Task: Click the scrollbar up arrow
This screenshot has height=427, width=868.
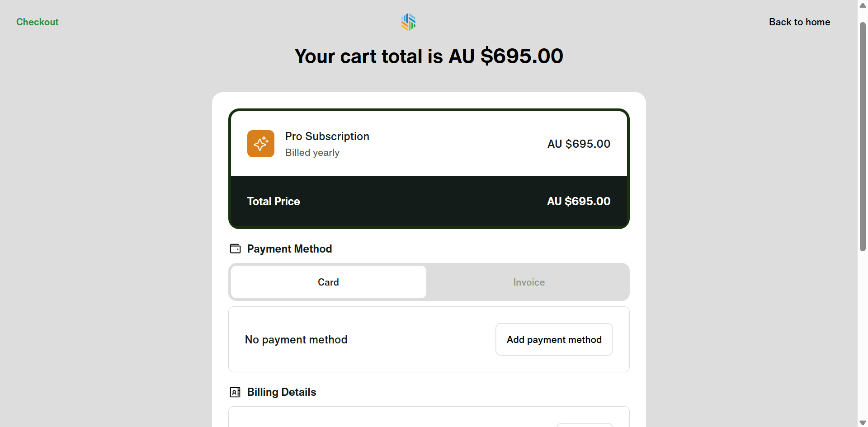Action: tap(863, 5)
